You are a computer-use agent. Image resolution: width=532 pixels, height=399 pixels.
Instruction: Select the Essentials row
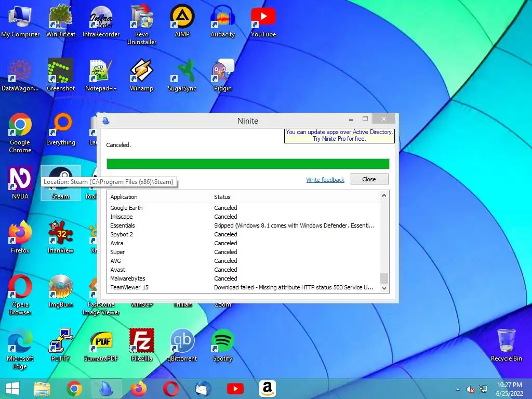click(244, 225)
